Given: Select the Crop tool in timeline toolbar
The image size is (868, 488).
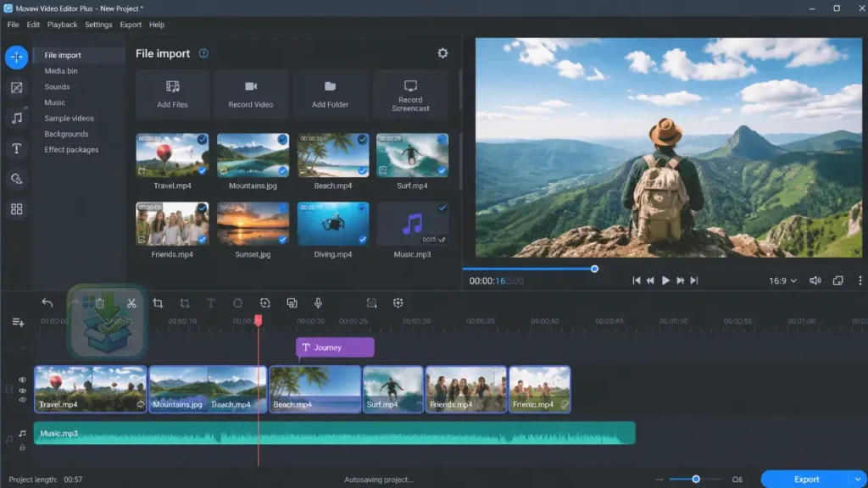Looking at the screenshot, I should click(158, 303).
